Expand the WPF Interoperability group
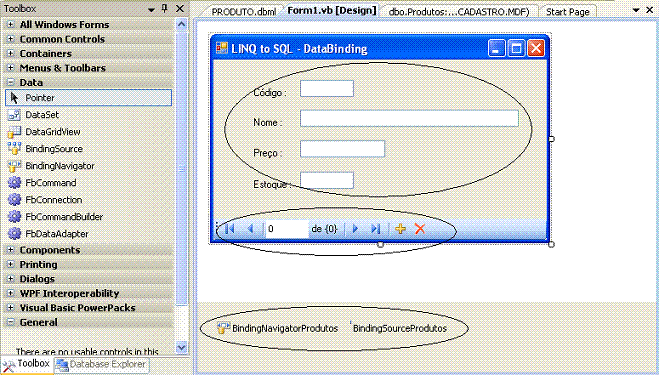The image size is (659, 375). pos(11,293)
